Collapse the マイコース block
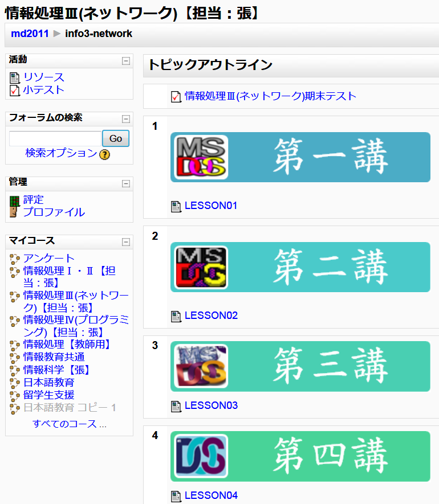 (x=126, y=242)
